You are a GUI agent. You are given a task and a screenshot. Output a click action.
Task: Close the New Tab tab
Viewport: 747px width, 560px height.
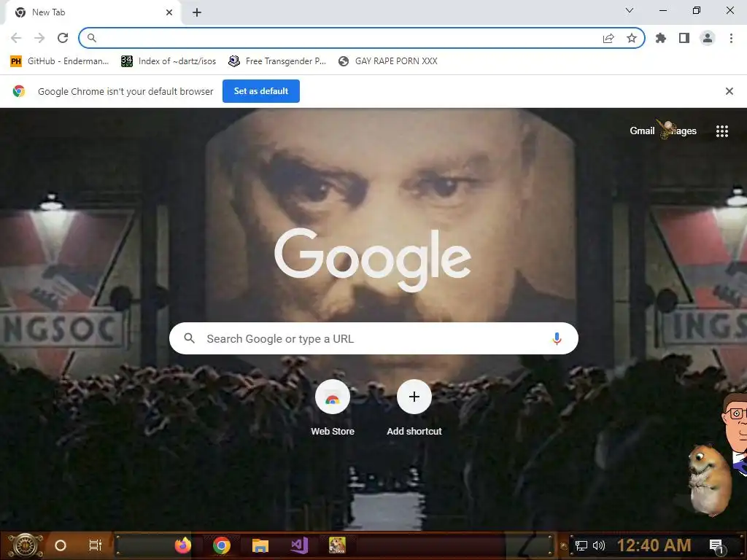[x=169, y=12]
